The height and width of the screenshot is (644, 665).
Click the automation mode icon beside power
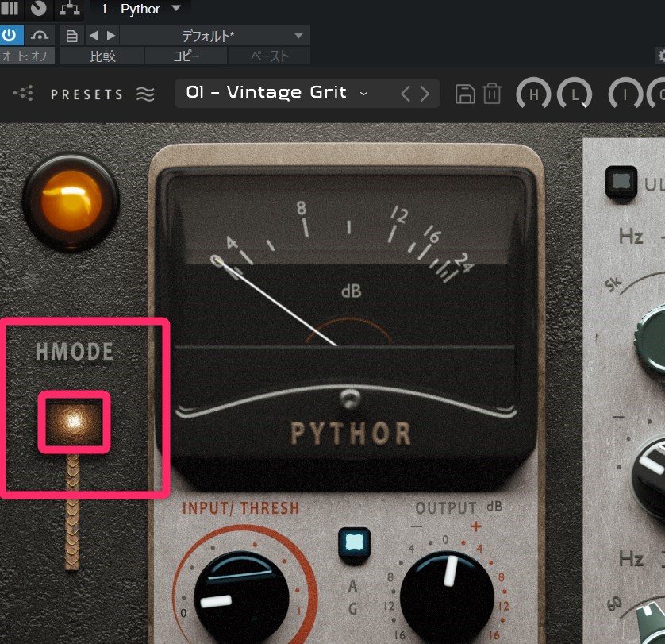click(38, 35)
